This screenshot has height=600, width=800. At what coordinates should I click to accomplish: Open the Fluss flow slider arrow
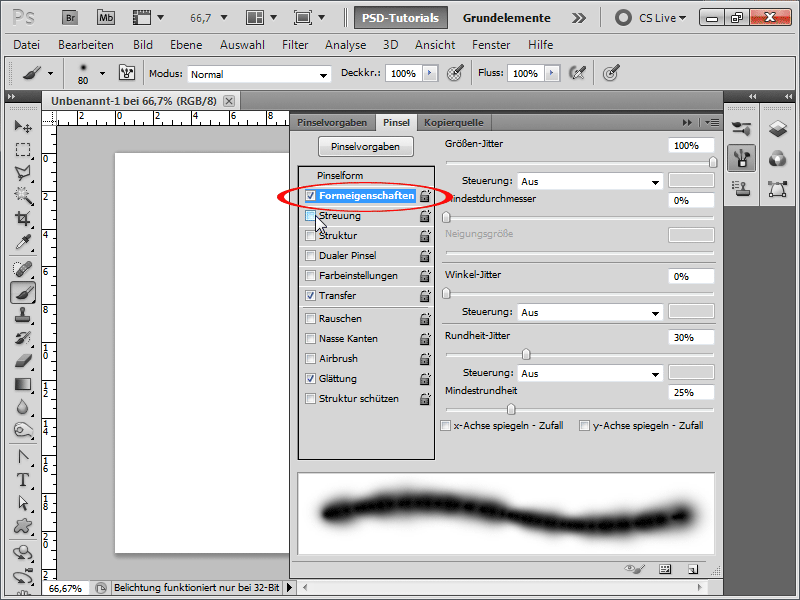[x=552, y=73]
